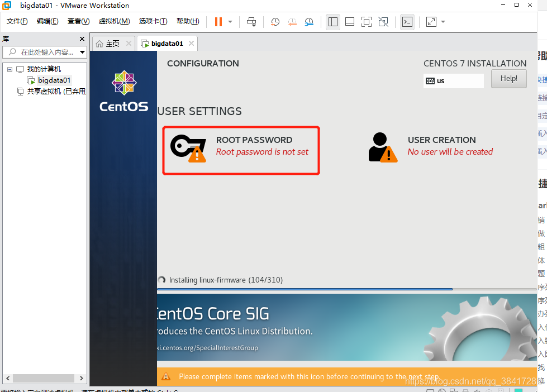
Task: Click 'Installing linux-firmware (104/310)' status text
Action: coord(226,280)
